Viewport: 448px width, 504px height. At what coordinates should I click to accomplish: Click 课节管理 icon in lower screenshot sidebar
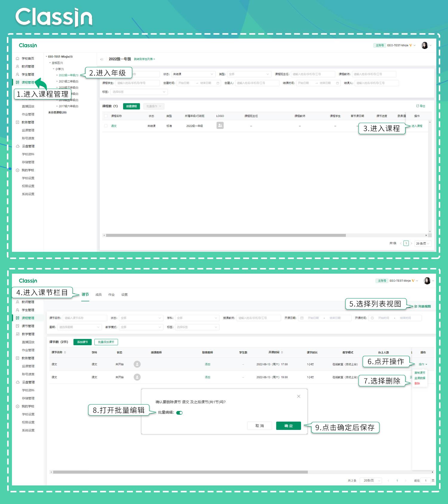click(18, 326)
